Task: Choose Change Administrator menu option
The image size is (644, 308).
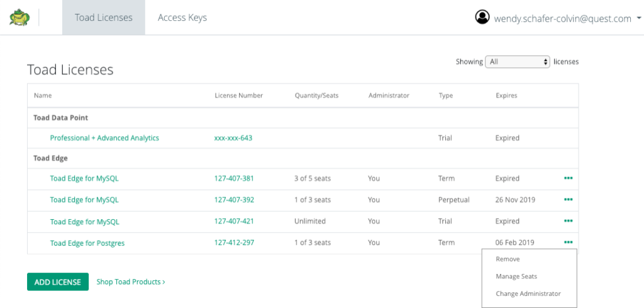Action: click(528, 294)
